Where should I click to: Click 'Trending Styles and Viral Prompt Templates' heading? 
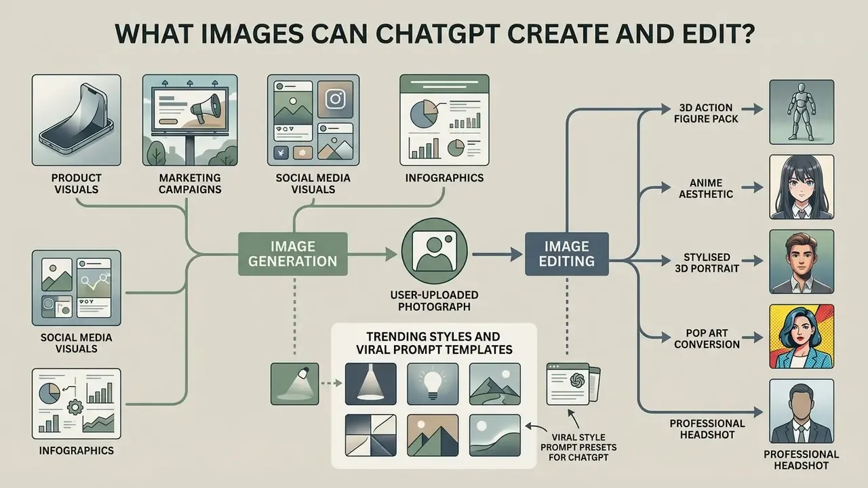[x=434, y=343]
